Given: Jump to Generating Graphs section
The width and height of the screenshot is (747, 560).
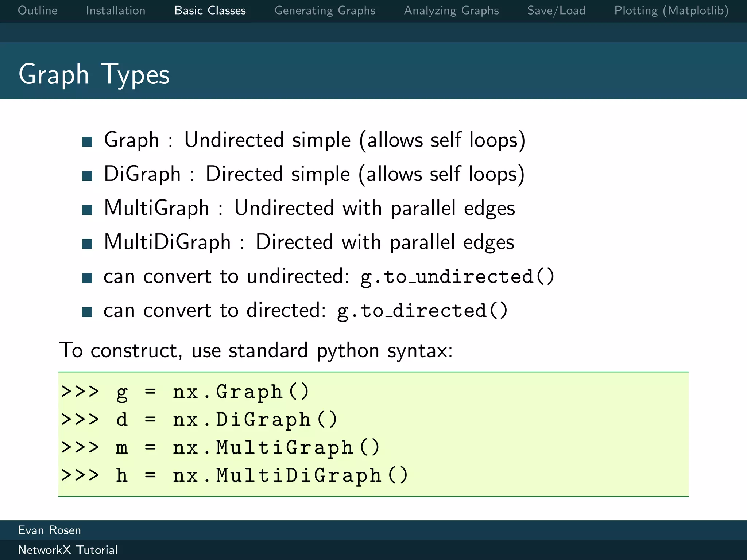Looking at the screenshot, I should pos(325,11).
